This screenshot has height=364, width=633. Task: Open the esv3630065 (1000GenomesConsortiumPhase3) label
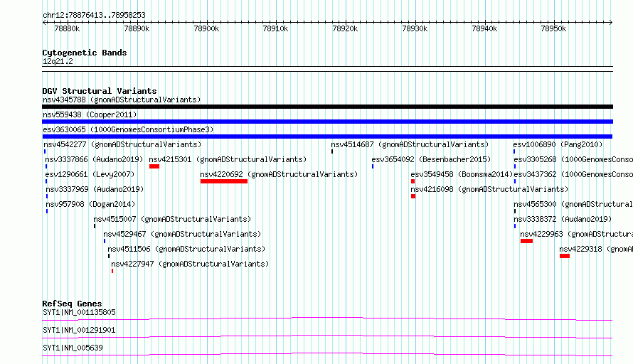(128, 129)
